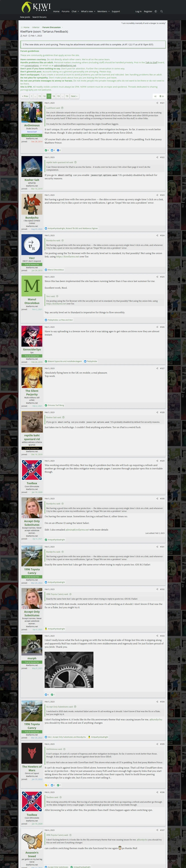Go to the Prev page

pos(25,96)
